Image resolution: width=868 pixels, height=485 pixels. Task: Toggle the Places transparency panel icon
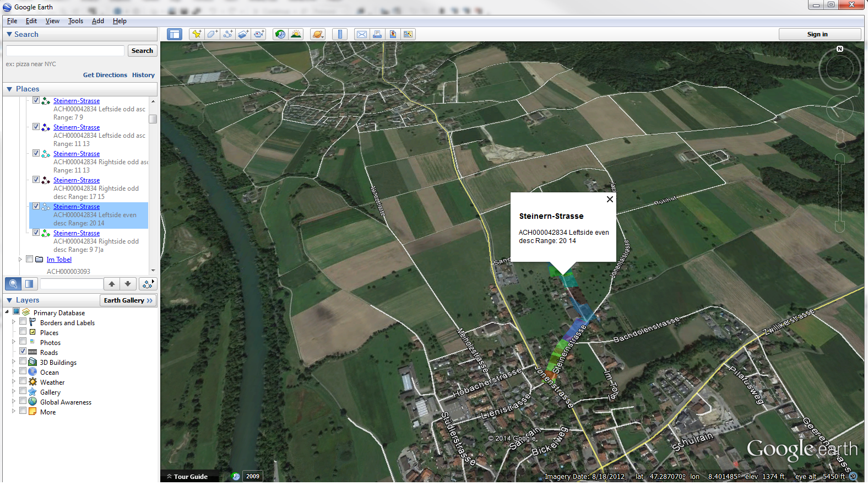(29, 284)
